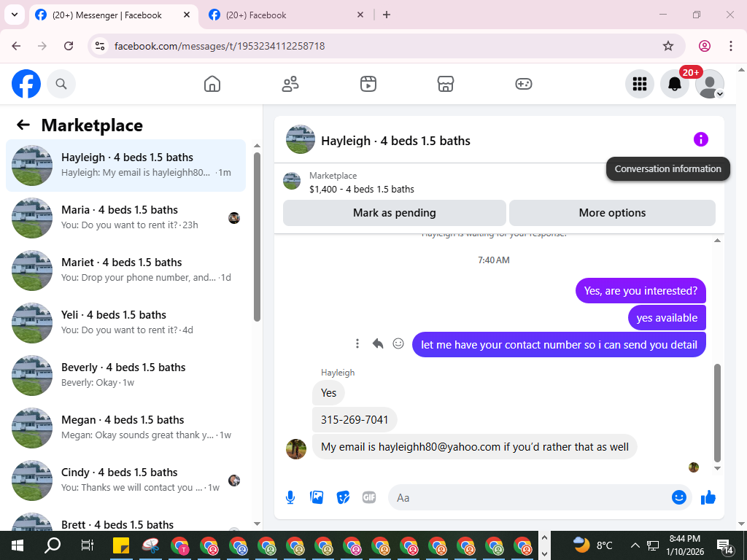
Task: Click the Mark as pending button
Action: (x=395, y=213)
